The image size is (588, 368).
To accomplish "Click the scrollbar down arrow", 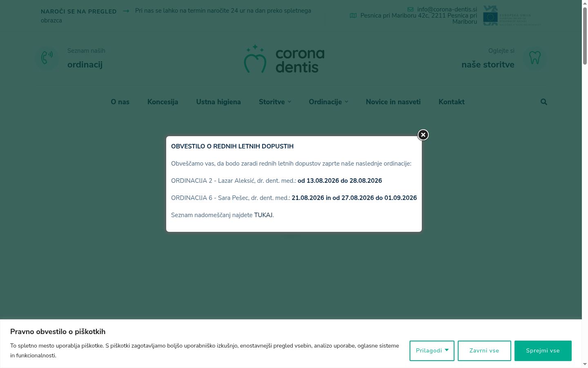I will coord(585,364).
